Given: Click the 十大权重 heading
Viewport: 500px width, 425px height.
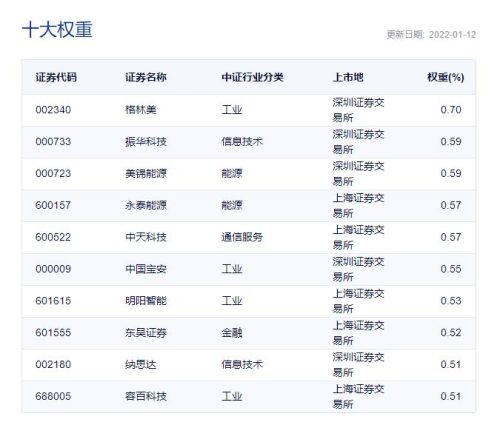Looking at the screenshot, I should coord(57,30).
